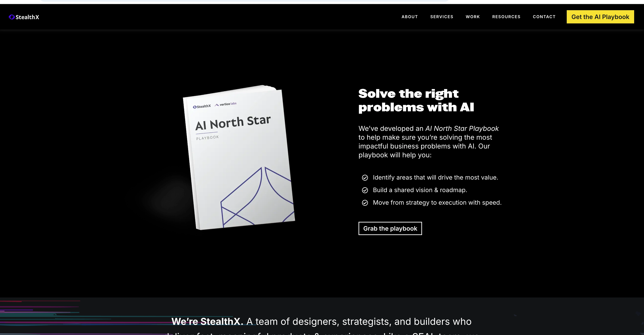Open the About page
This screenshot has width=644, height=335.
pyautogui.click(x=409, y=17)
